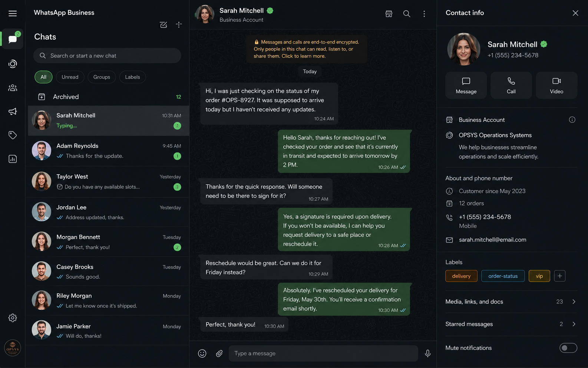Search within the Sarah Mitchell conversation
588x368 pixels.
pyautogui.click(x=407, y=14)
